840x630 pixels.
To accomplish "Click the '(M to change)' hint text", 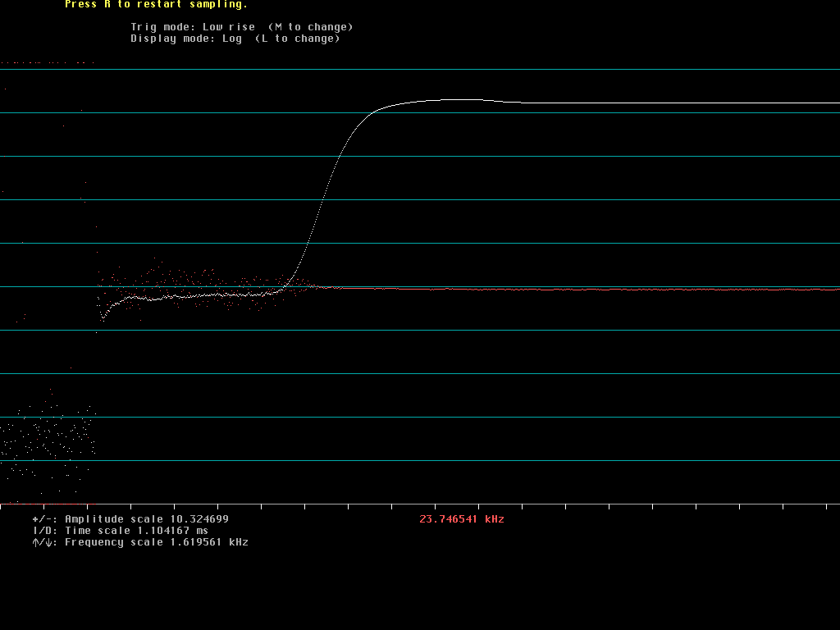I will [x=311, y=27].
